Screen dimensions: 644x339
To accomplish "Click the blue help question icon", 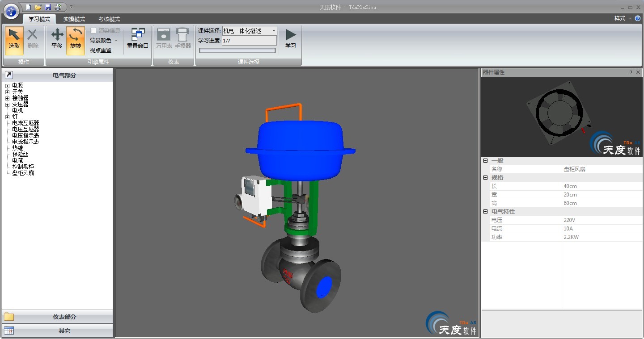I will pyautogui.click(x=638, y=18).
